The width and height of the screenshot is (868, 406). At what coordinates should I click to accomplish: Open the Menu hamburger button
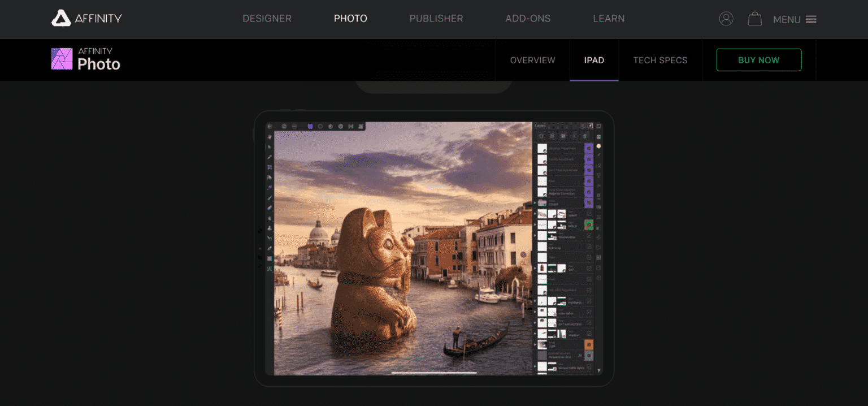click(x=795, y=19)
